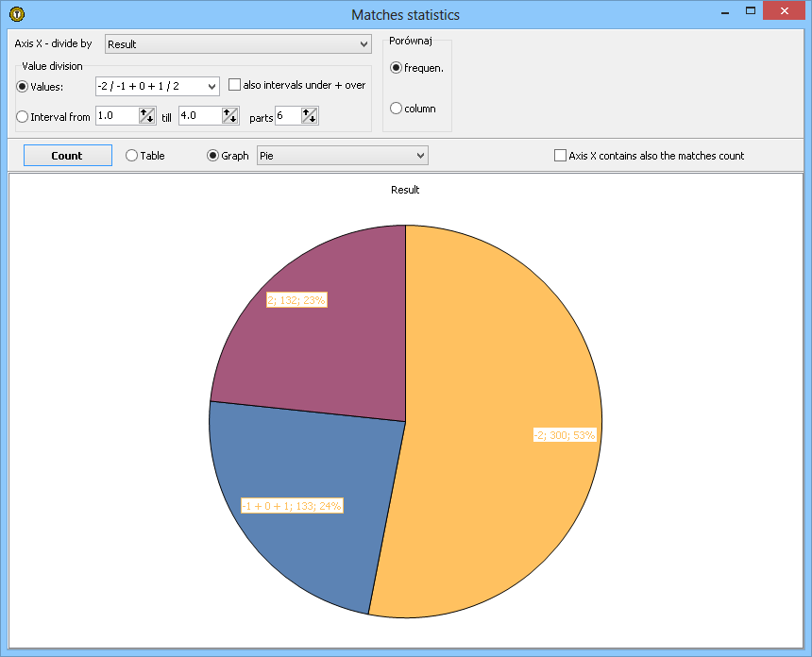Click the till value spinner arrows
Image resolution: width=812 pixels, height=657 pixels.
230,115
